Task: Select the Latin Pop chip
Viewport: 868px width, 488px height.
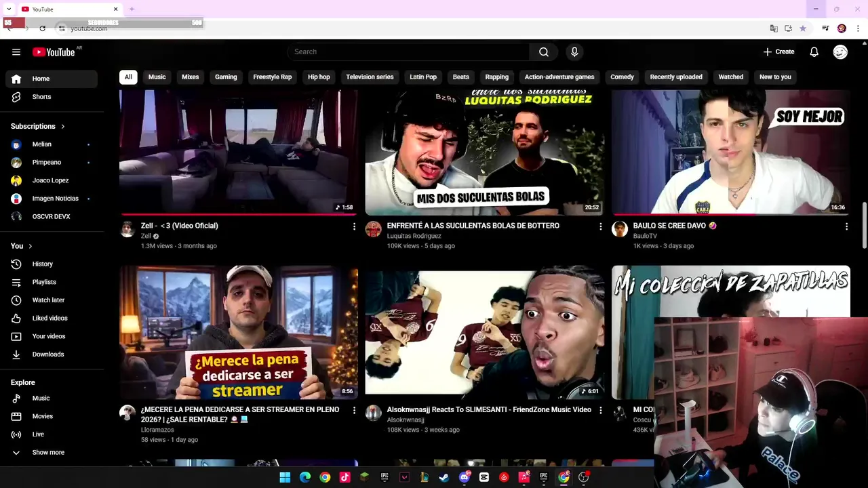Action: tap(423, 77)
